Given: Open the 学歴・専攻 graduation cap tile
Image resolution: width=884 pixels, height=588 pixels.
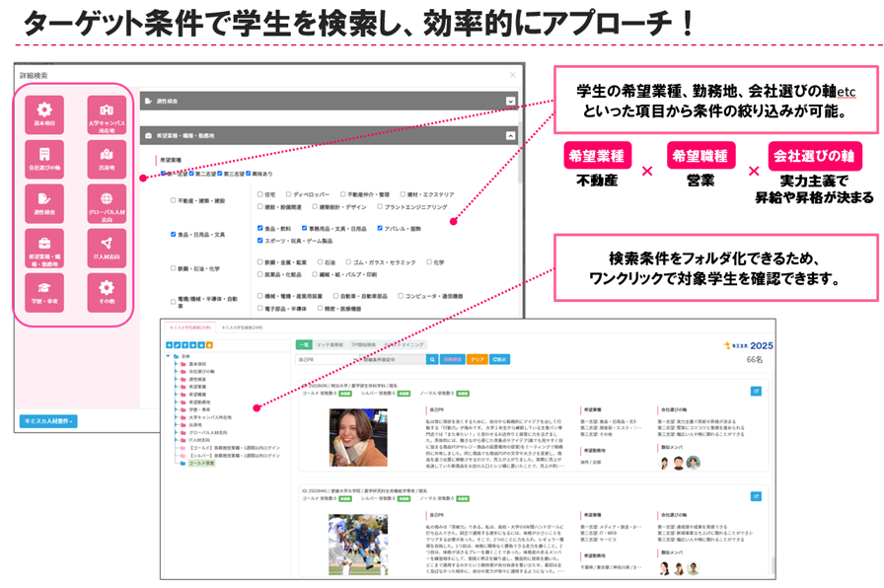Looking at the screenshot, I should click(x=44, y=293).
